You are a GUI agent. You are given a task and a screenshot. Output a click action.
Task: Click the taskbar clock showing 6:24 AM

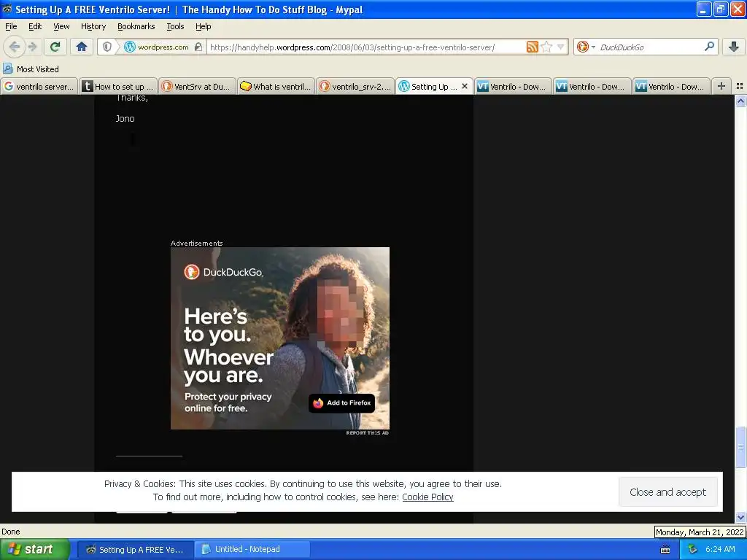720,550
